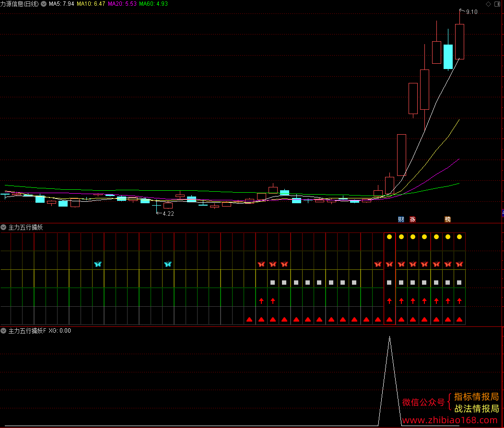504x428 pixels.
Task: Open the orange 榜 ranking marker
Action: (448, 220)
